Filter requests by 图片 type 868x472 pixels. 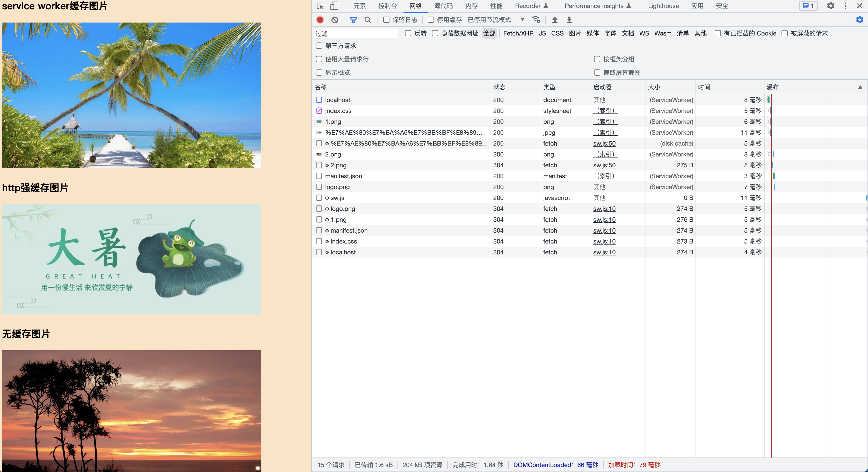pos(575,33)
